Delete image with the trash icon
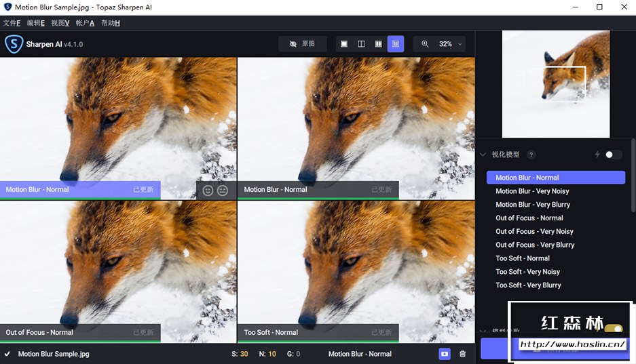636x364 pixels. (x=462, y=354)
